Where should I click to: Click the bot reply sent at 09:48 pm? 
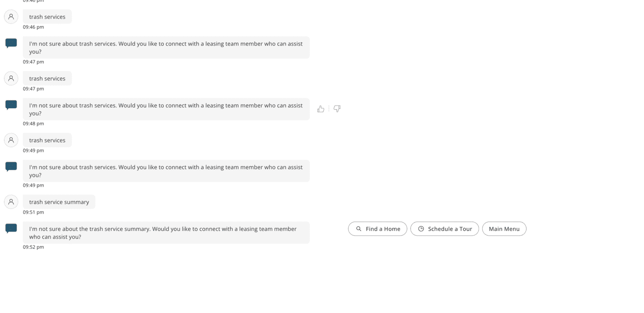[x=166, y=109]
